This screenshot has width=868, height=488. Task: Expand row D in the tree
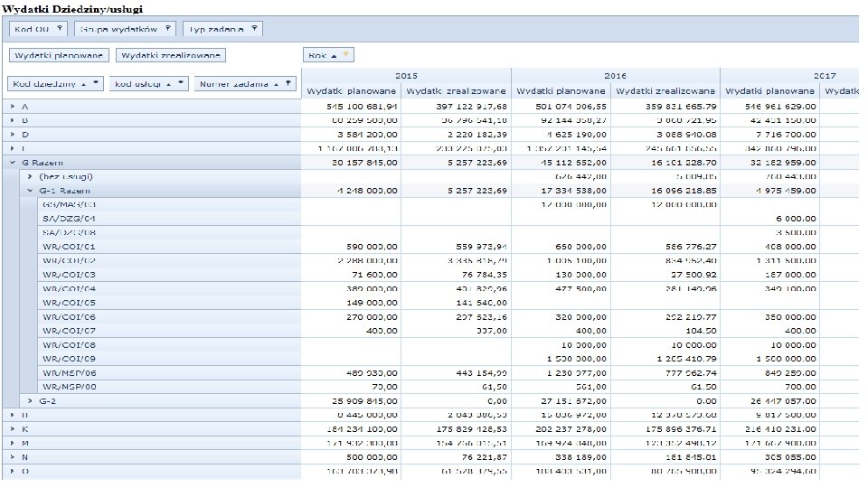point(12,135)
